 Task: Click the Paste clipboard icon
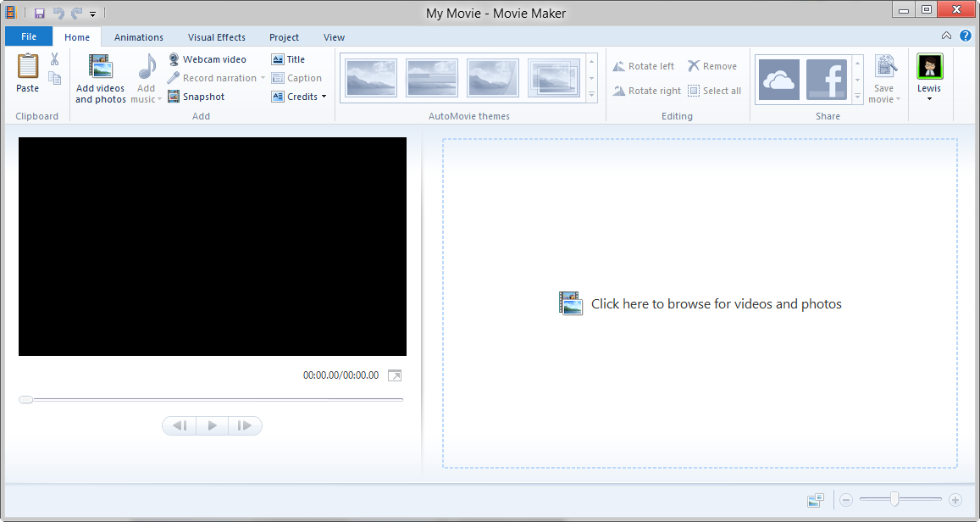(27, 65)
